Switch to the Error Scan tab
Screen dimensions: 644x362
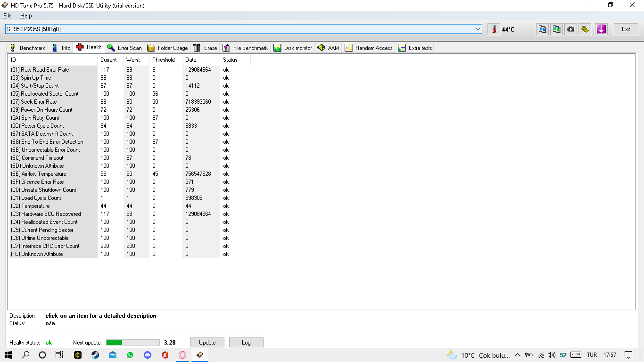[x=124, y=48]
